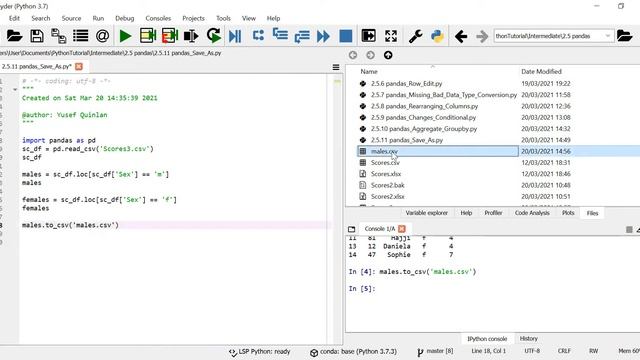Screen dimensions: 640x360
Task: Re-run last script icon
Action: coord(213,36)
